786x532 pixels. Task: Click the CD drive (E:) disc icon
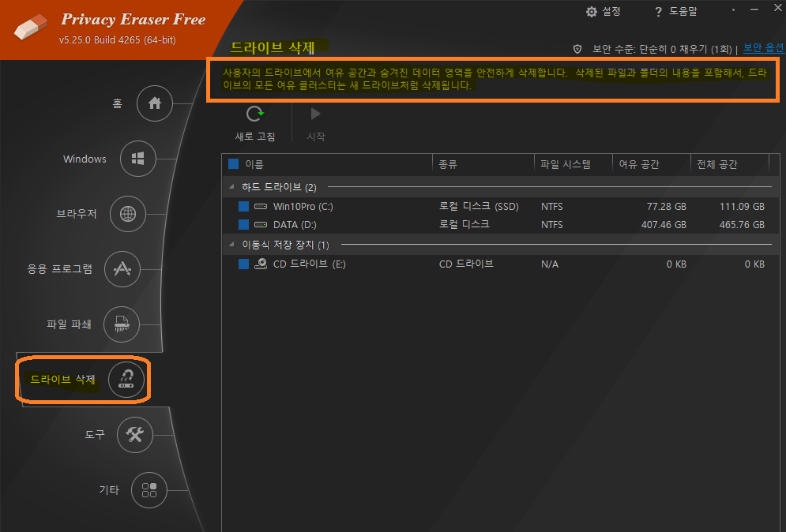coord(261,264)
